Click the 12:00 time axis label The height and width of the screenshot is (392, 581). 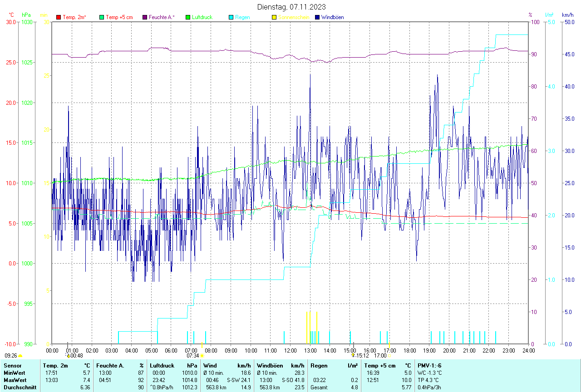[290, 350]
